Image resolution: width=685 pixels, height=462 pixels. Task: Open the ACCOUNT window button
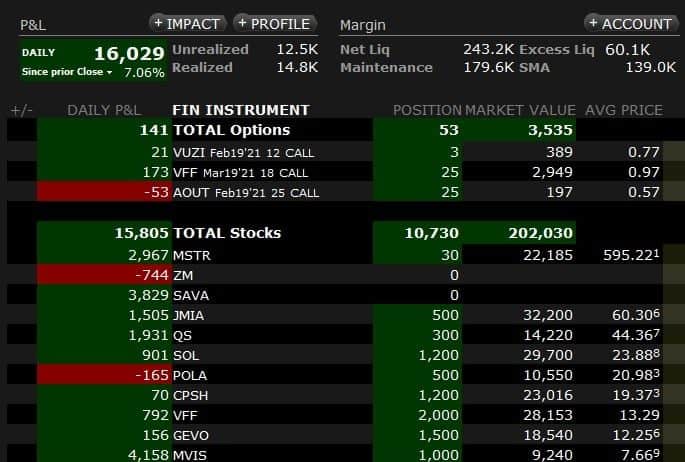631,24
